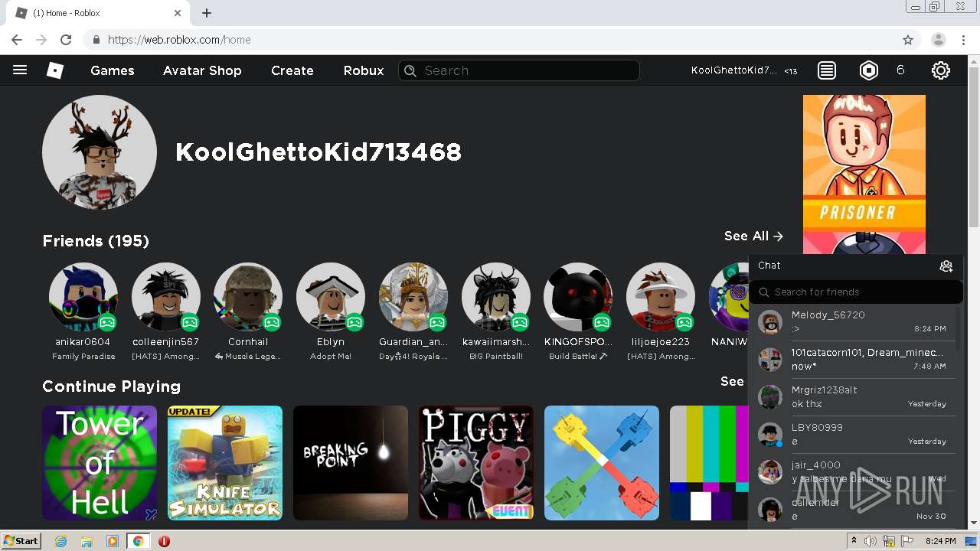Image resolution: width=980 pixels, height=551 pixels.
Task: Click Cornhail's in-game status icon
Action: pos(272,322)
